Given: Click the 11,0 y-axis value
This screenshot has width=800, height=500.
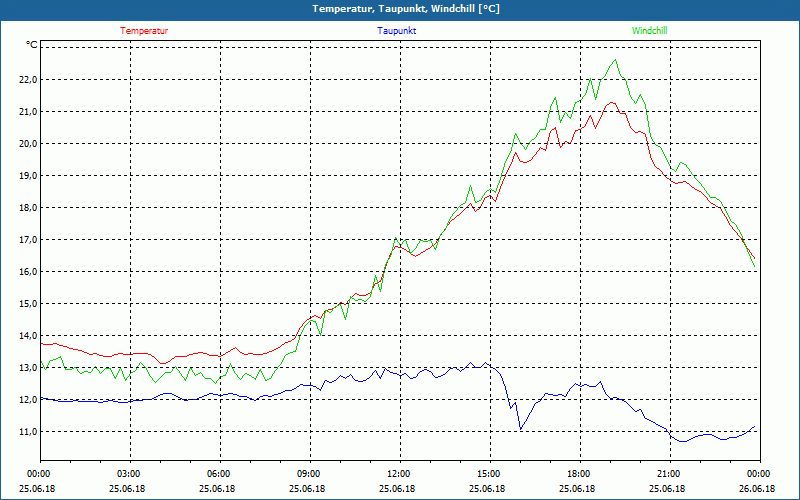Looking at the screenshot, I should coord(29,432).
